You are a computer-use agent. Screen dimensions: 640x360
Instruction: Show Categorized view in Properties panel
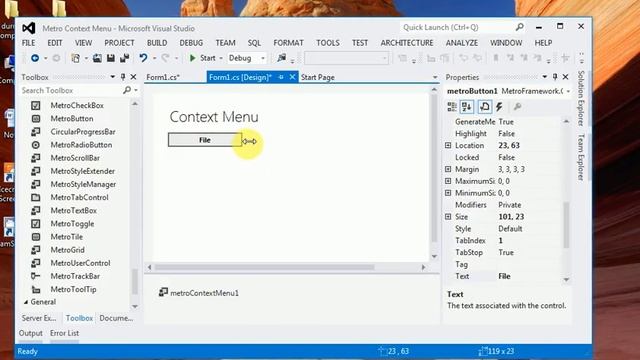coord(452,107)
